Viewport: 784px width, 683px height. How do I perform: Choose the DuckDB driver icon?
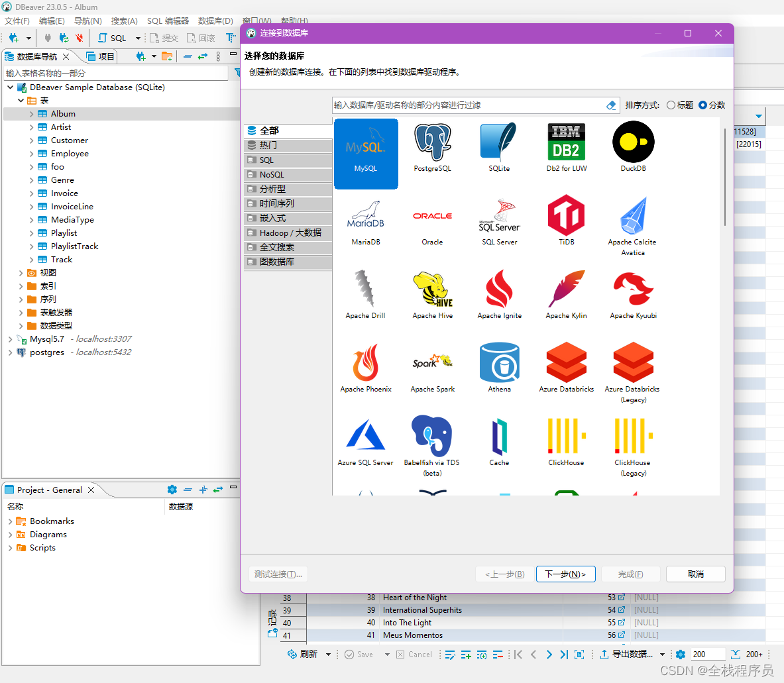(x=633, y=148)
